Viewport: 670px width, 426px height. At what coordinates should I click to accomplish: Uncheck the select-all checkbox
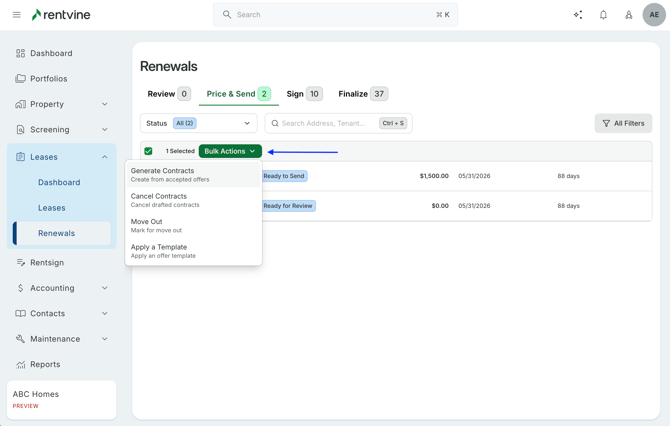[x=149, y=151]
